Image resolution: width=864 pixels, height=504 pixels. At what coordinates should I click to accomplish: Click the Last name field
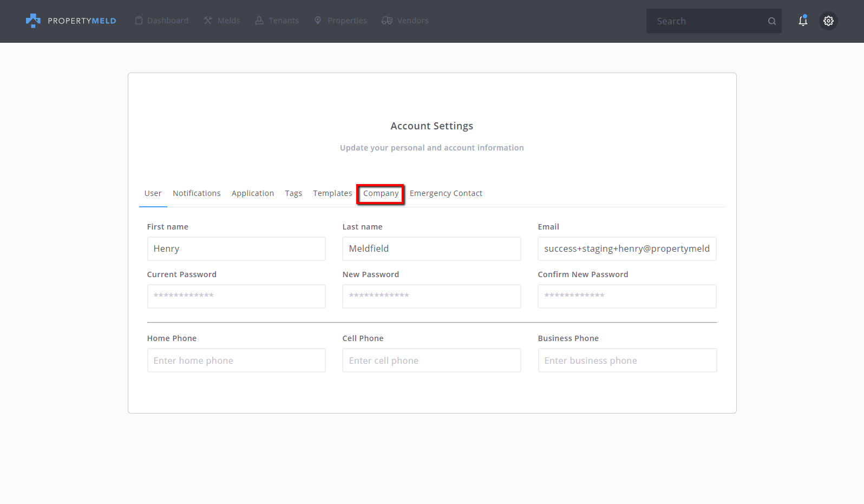431,248
